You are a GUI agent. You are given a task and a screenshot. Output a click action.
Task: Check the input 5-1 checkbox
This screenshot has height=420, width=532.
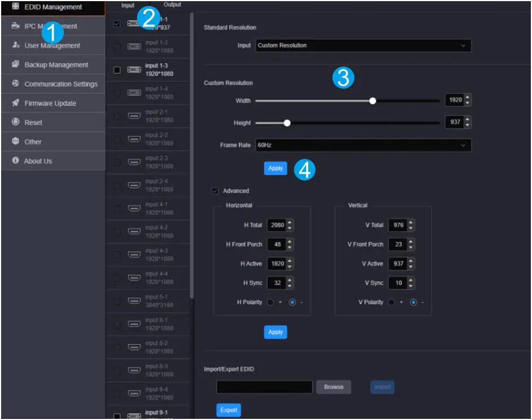pyautogui.click(x=117, y=301)
